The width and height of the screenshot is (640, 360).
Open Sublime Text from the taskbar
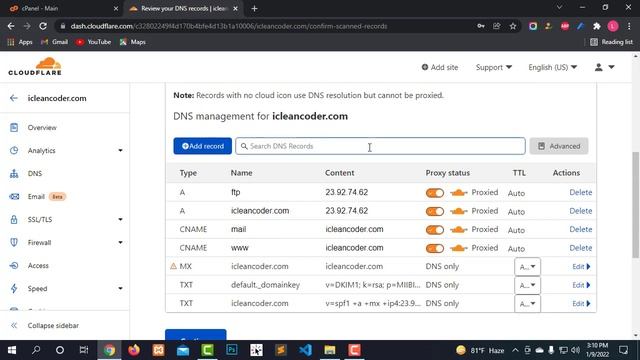(x=281, y=350)
